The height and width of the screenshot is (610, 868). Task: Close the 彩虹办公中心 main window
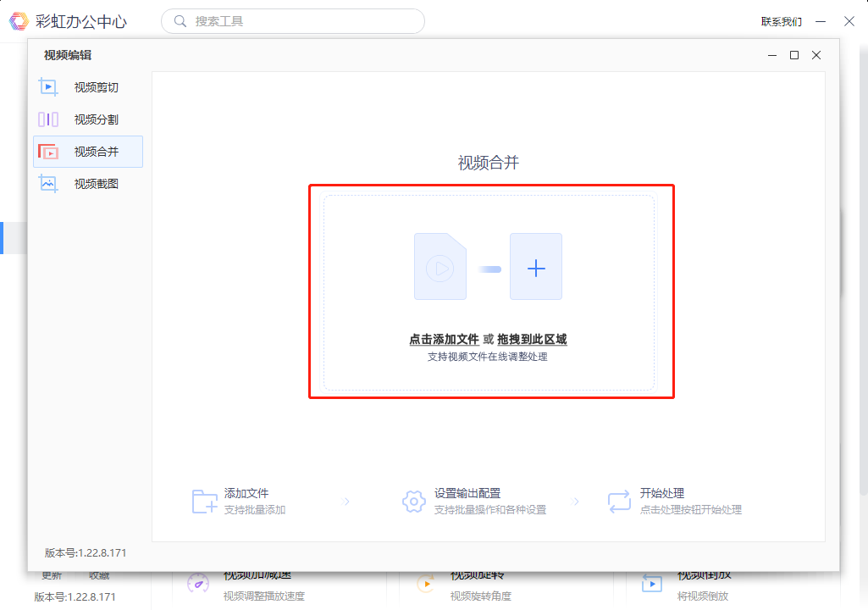tap(849, 22)
